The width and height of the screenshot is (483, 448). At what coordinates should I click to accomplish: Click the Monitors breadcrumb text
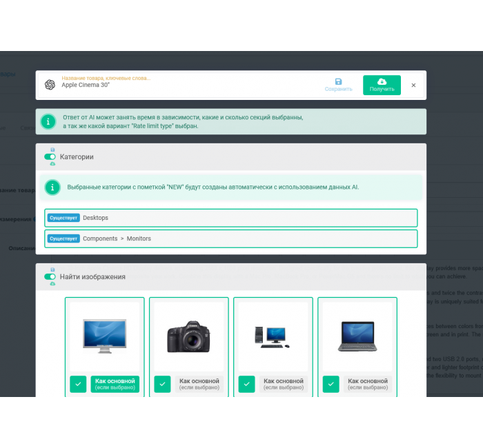[139, 238]
